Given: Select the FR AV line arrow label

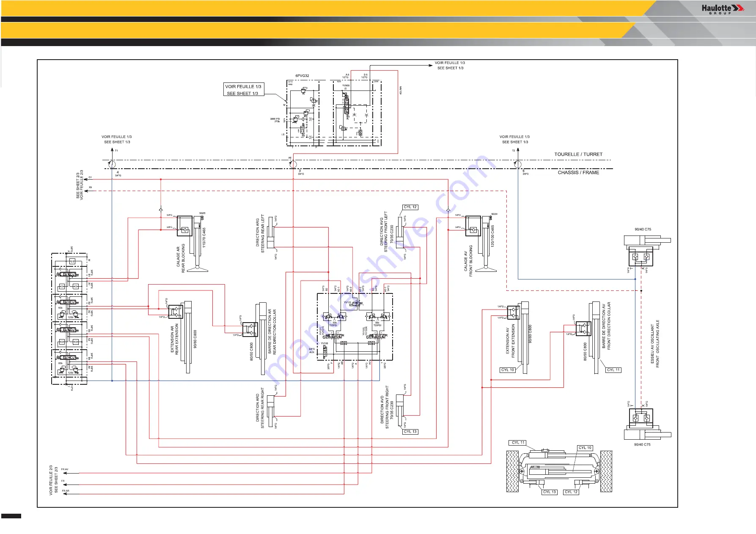Looking at the screenshot, I should [64, 469].
